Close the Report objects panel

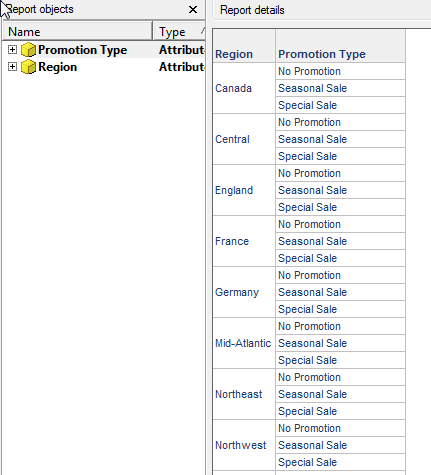tap(193, 10)
